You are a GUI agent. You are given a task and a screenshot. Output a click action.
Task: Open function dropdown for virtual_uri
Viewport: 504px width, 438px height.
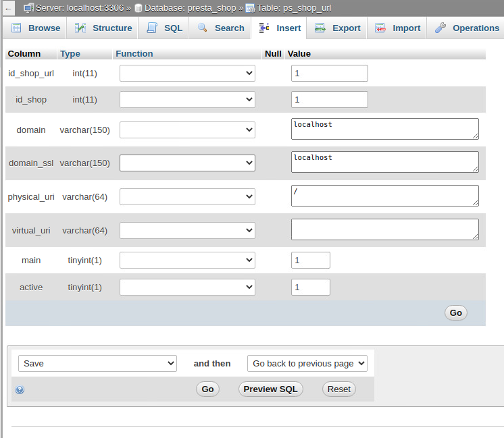pyautogui.click(x=187, y=230)
